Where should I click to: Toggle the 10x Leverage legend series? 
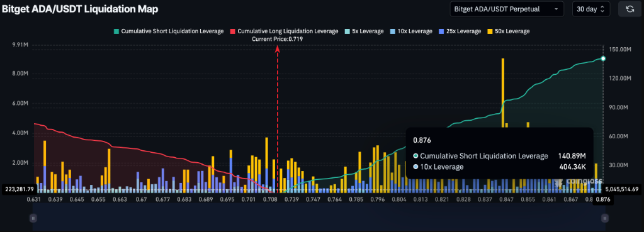click(x=412, y=31)
